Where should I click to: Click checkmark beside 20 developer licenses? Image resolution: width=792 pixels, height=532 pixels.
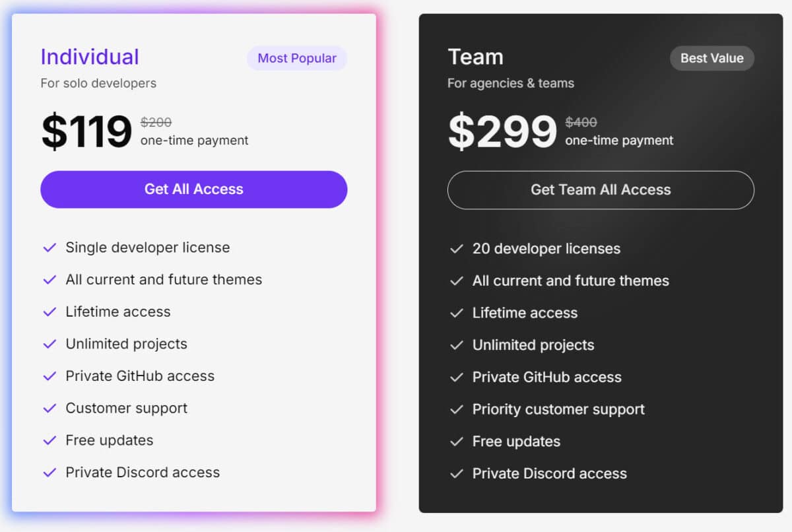[457, 249]
